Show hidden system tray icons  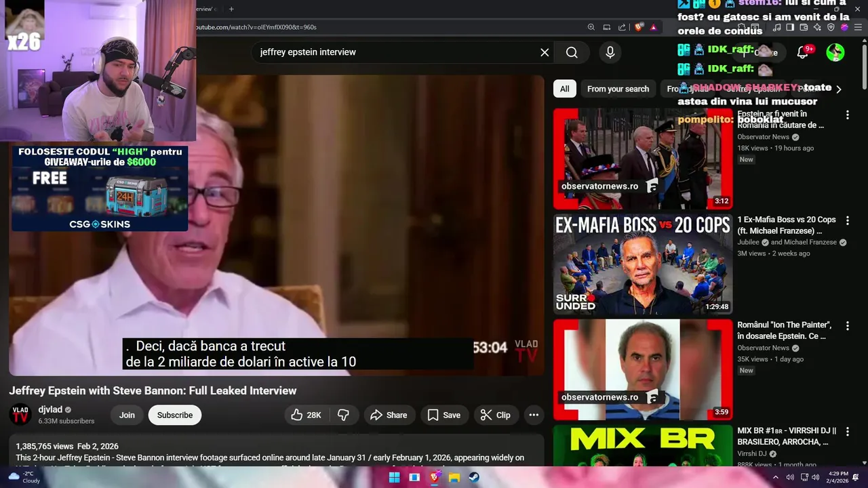click(776, 477)
